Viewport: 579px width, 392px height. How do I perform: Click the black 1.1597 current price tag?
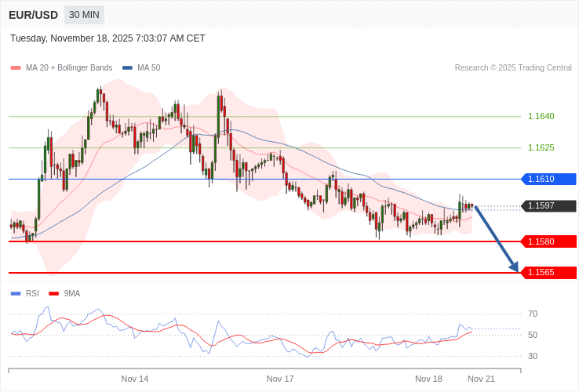coord(548,205)
